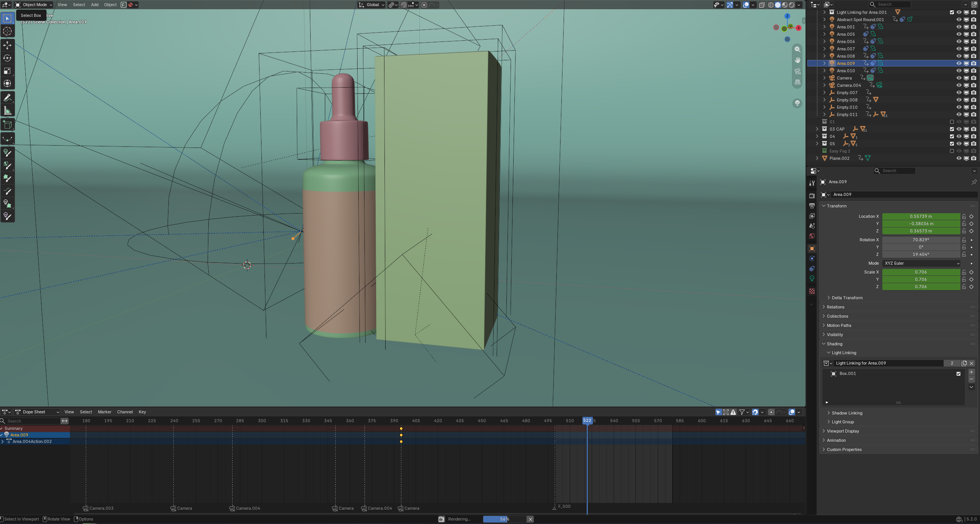
Task: Open the Object Mode dropdown
Action: tap(34, 5)
